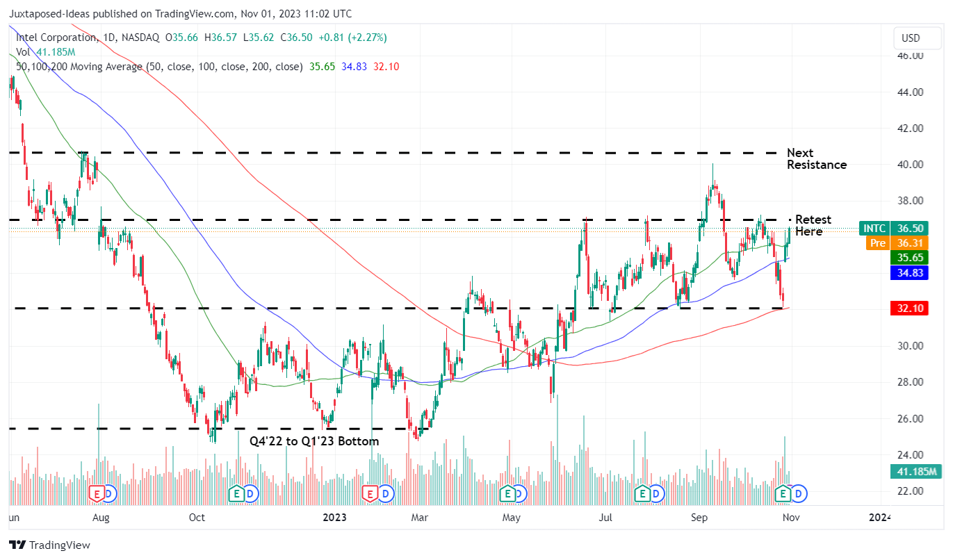
Task: Open the dividend D marker near Aug
Action: click(x=110, y=494)
